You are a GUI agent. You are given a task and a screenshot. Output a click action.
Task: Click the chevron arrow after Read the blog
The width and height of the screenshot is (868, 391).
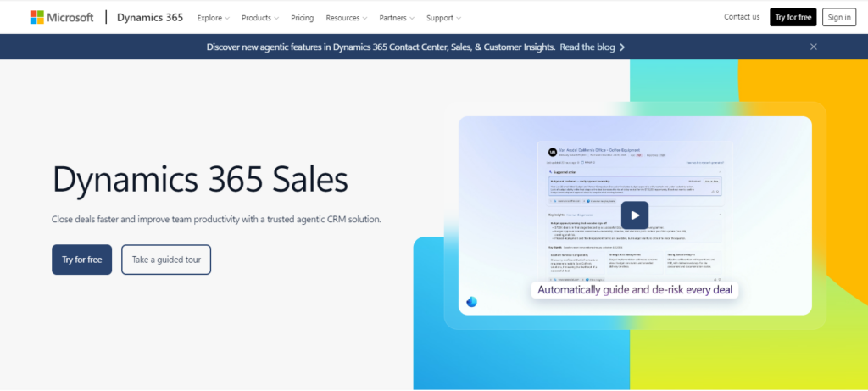pyautogui.click(x=622, y=47)
